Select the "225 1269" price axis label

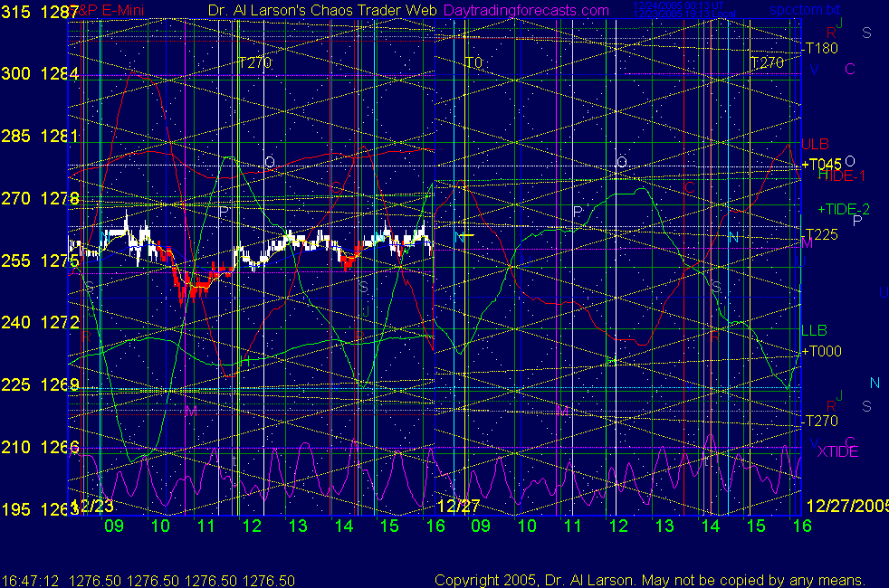coord(39,384)
